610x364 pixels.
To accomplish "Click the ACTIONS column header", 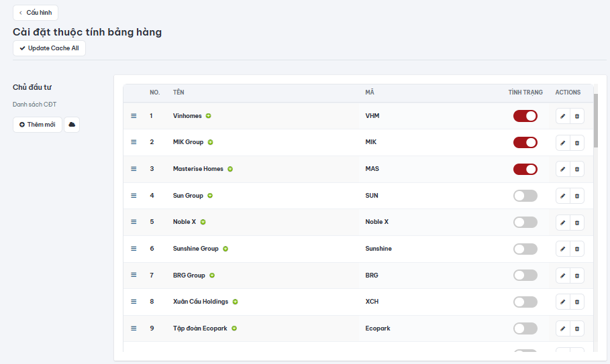I will [568, 93].
